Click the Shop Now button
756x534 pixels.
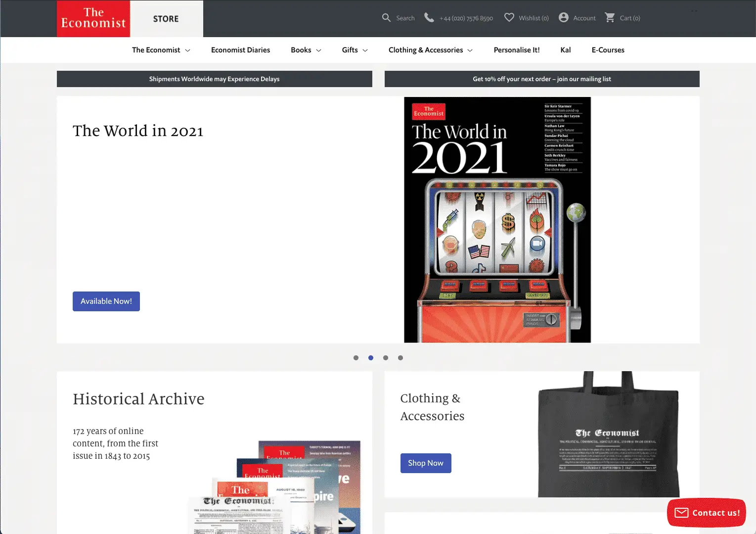tap(426, 463)
